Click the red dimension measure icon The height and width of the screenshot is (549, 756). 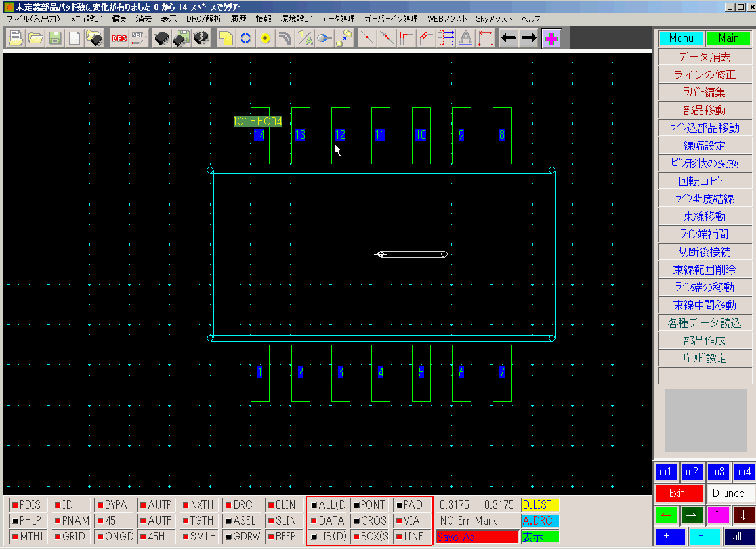(x=486, y=38)
